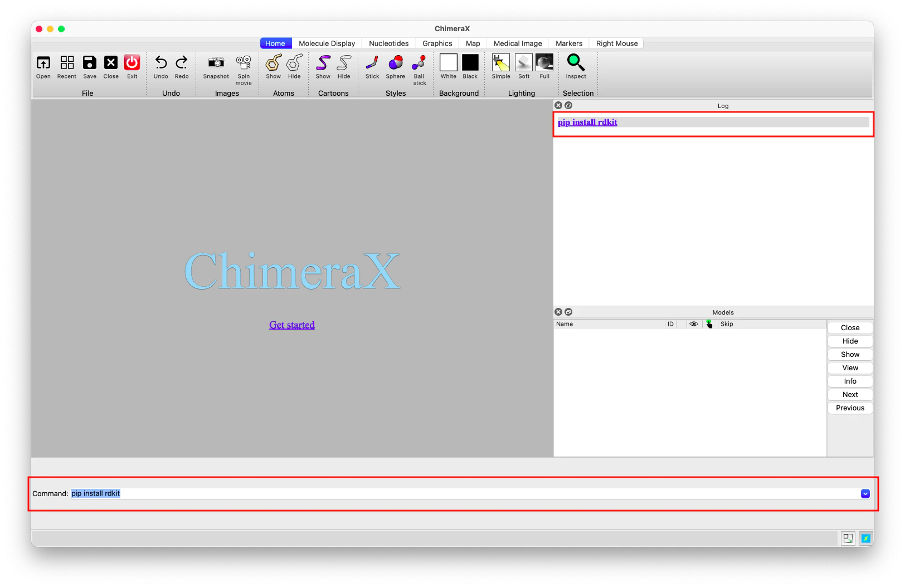This screenshot has width=905, height=588.
Task: Click the pip install rdkit log link
Action: [x=587, y=122]
